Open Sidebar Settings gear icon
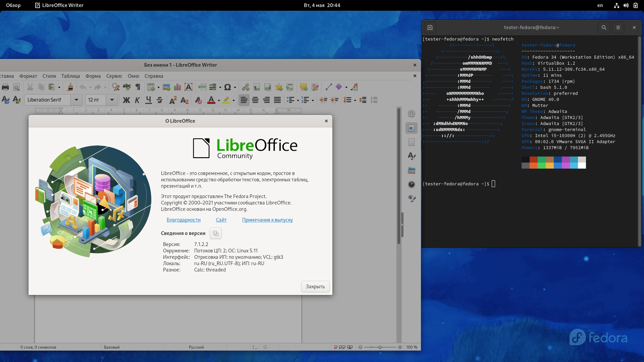 tap(412, 114)
